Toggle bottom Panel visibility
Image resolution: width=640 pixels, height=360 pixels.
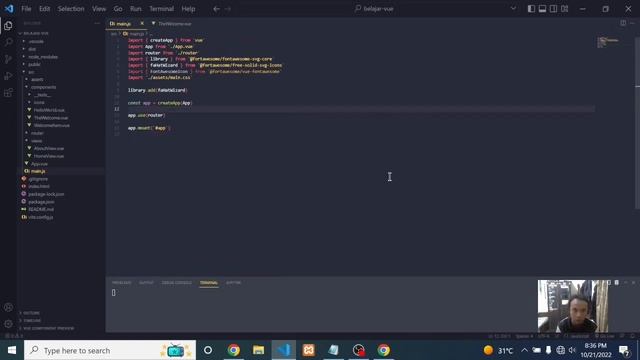coord(542,9)
